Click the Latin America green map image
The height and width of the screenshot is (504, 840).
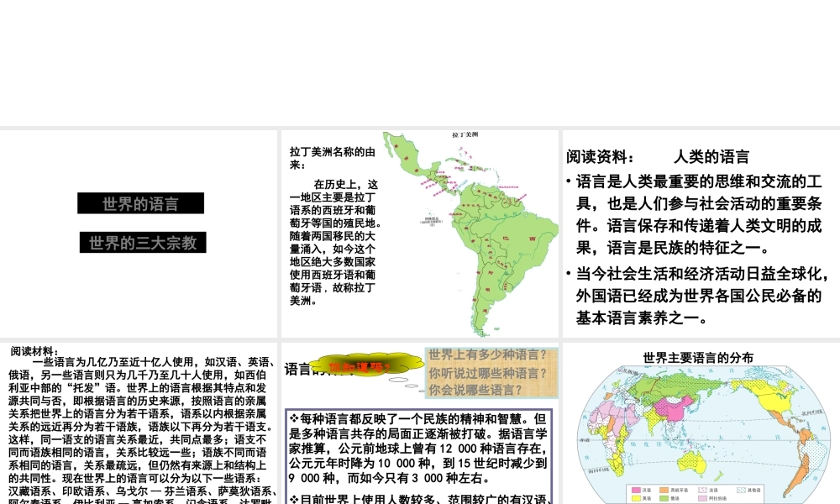click(470, 234)
